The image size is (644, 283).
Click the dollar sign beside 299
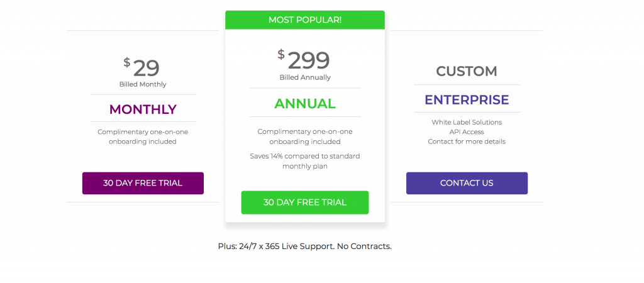[x=281, y=54]
